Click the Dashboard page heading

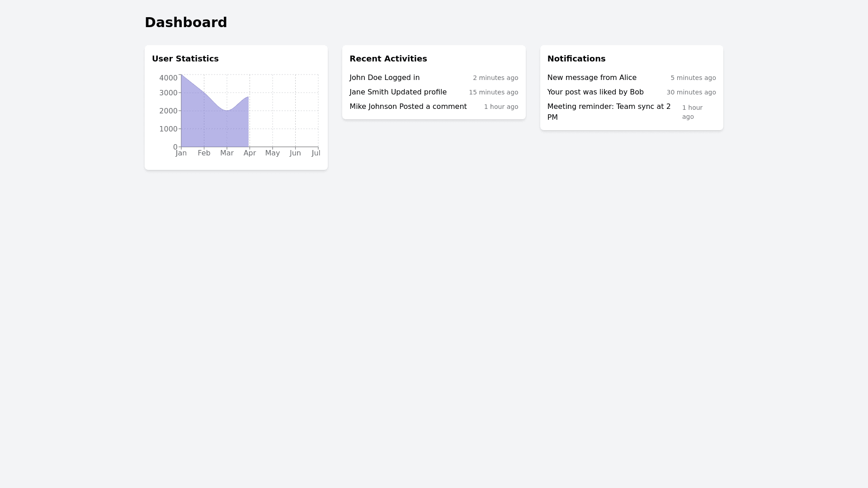point(186,22)
